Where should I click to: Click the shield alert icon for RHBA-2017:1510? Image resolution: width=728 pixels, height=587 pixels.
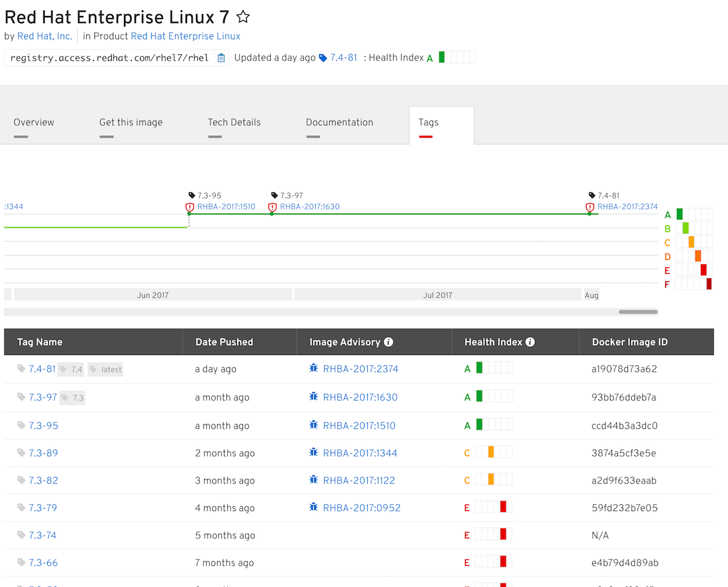point(189,207)
